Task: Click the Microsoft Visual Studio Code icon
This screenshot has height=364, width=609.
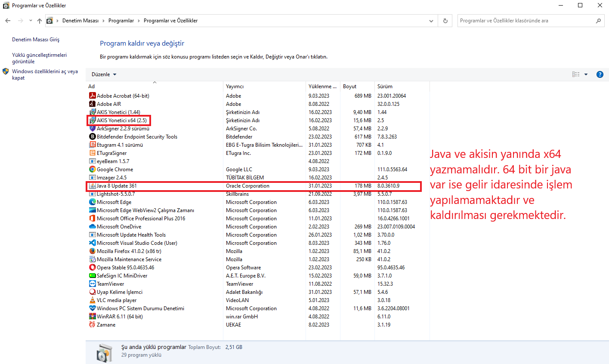Action: [x=92, y=243]
